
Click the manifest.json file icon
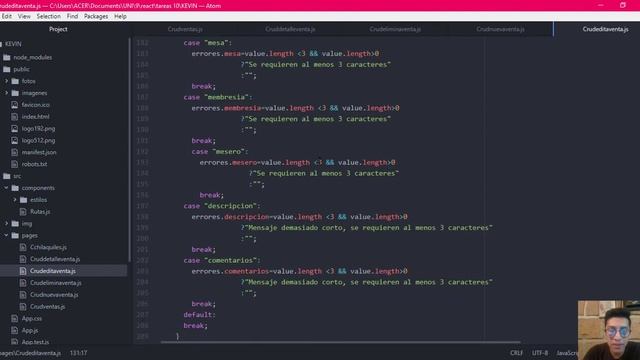click(15, 152)
